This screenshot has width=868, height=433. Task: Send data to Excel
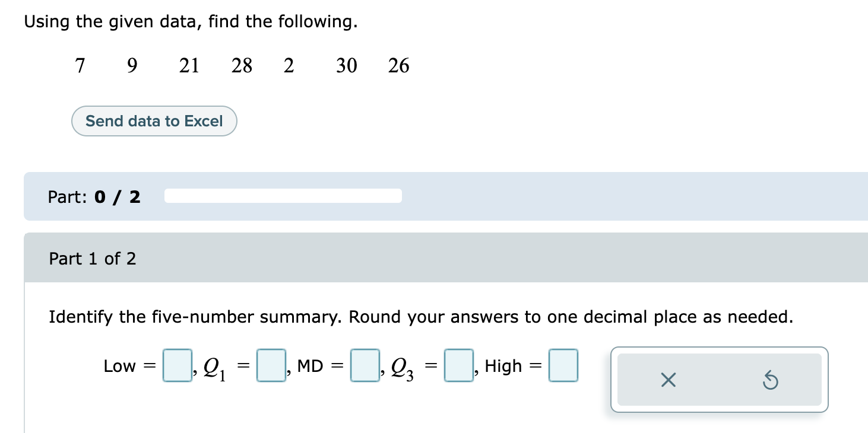click(x=154, y=121)
